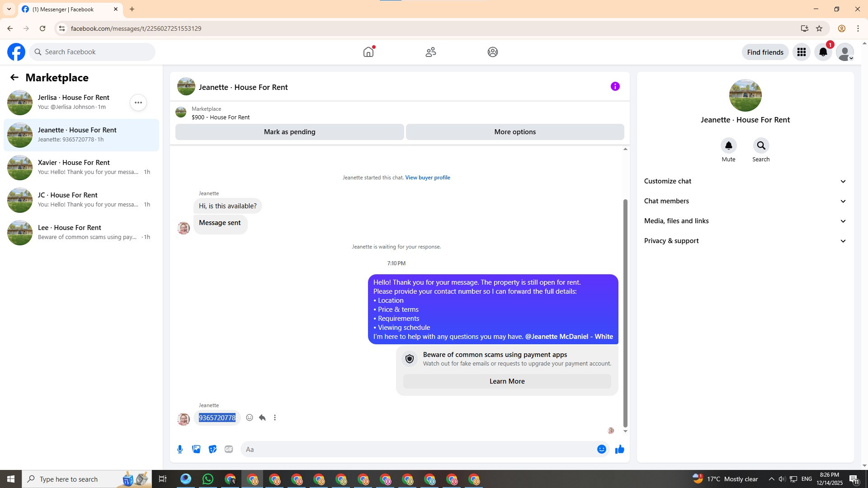Expand the Chat members section

[x=745, y=201]
